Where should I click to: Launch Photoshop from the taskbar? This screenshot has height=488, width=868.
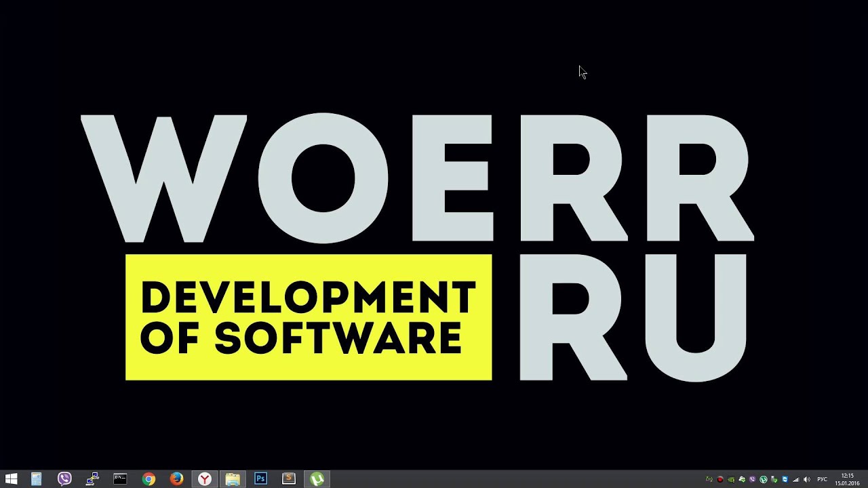(x=260, y=479)
